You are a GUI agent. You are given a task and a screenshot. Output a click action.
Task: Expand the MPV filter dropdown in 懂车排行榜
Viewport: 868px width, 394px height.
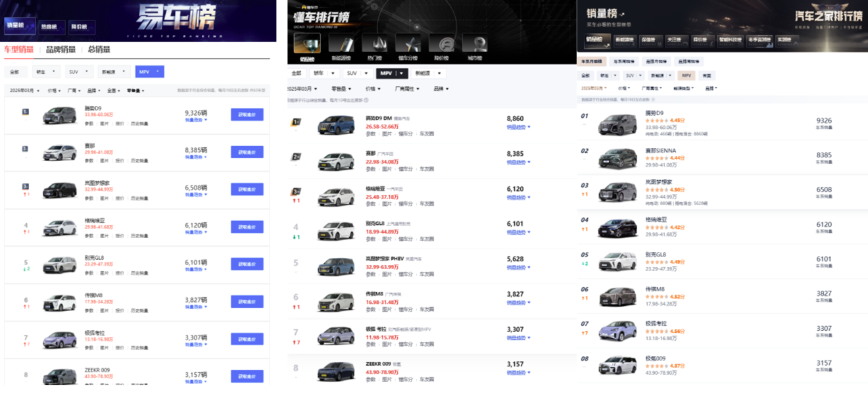click(393, 74)
